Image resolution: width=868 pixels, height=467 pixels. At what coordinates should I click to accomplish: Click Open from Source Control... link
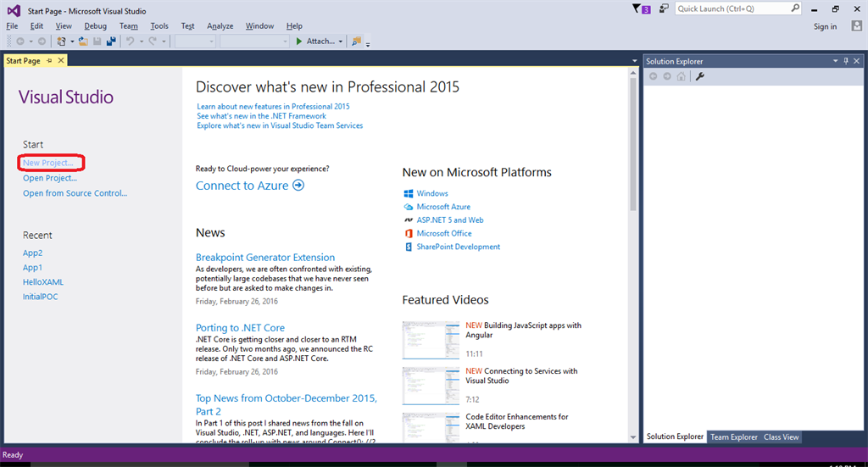(x=75, y=193)
